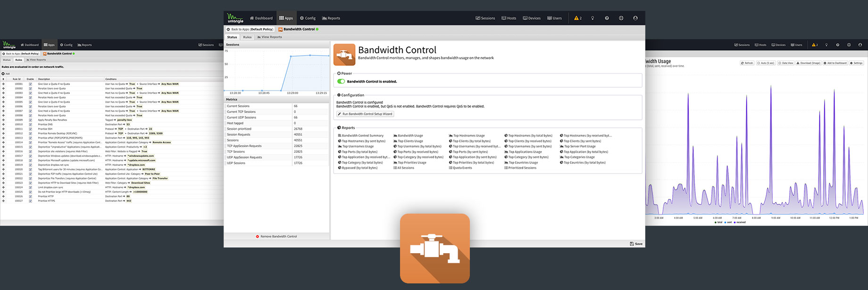Open Sessions in the right window top bar

point(742,45)
